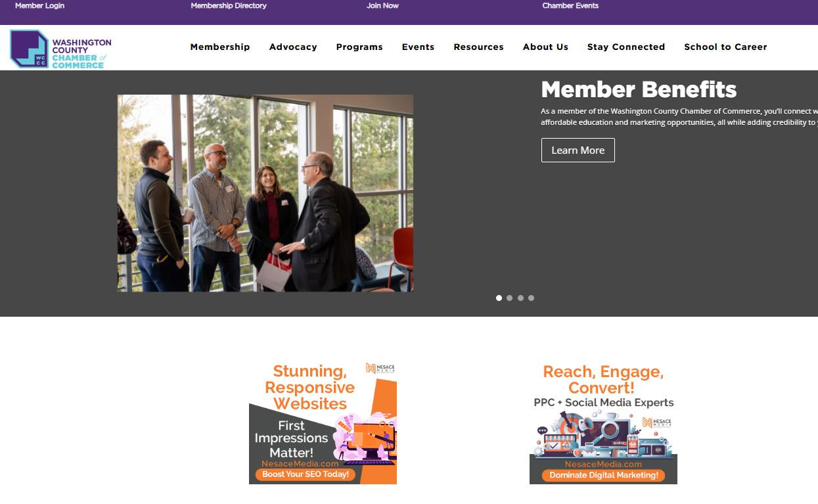Select the second carousel slide dot
818x504 pixels.
[509, 298]
